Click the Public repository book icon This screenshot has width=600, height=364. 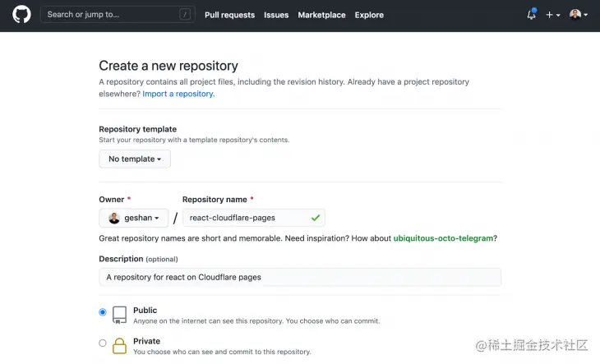(x=119, y=315)
